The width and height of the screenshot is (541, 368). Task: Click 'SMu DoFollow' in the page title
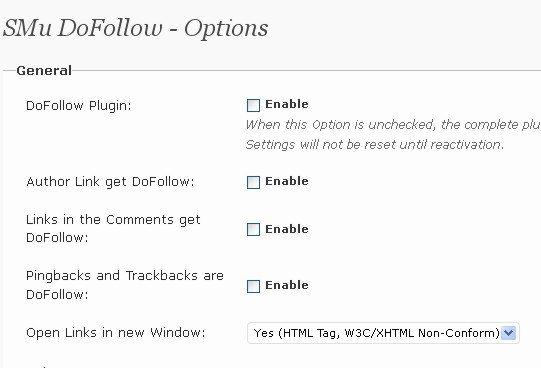(82, 28)
